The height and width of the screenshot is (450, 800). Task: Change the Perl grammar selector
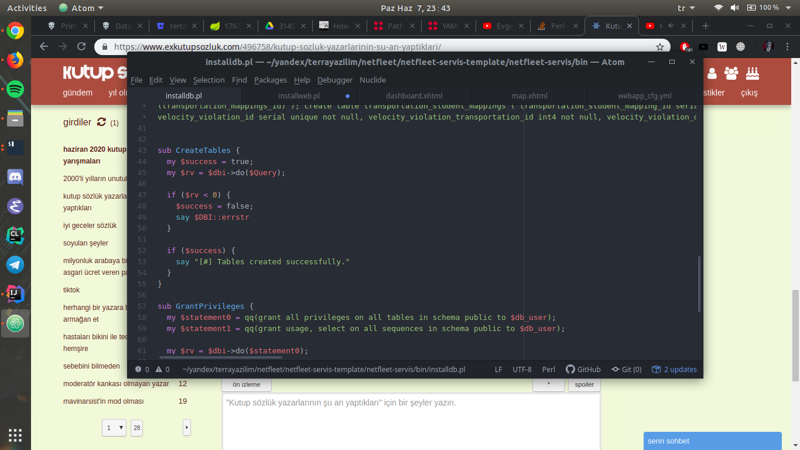548,369
